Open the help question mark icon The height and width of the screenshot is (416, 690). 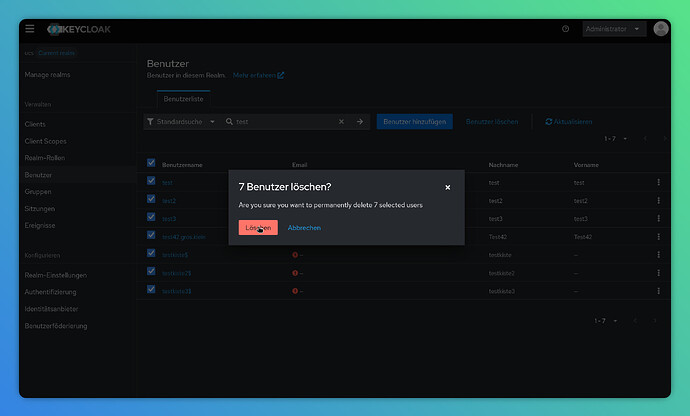pyautogui.click(x=566, y=30)
